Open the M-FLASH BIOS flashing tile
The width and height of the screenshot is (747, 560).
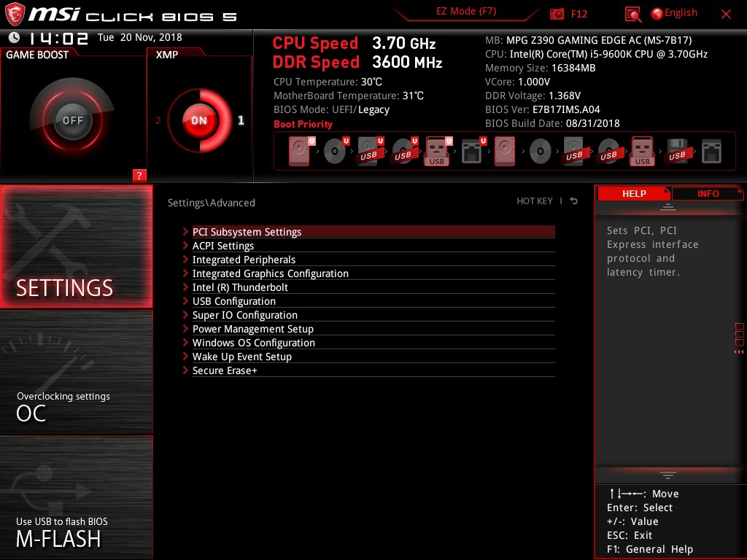76,497
